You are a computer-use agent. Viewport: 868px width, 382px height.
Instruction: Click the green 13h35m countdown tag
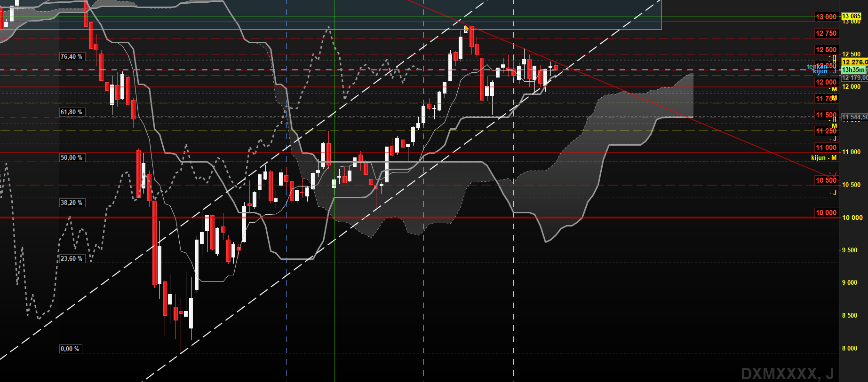853,70
